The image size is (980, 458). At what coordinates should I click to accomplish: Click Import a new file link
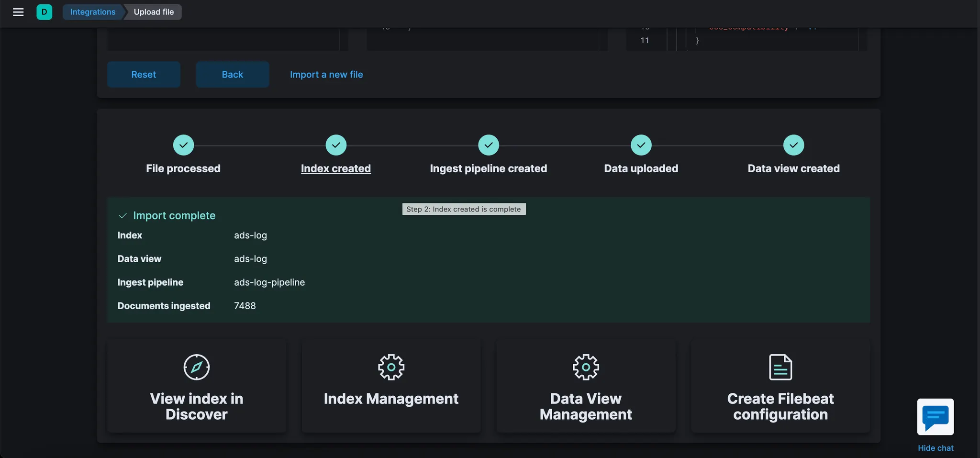click(x=326, y=75)
